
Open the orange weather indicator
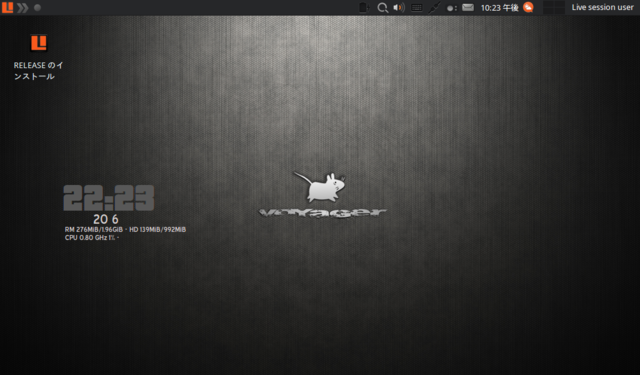tap(528, 7)
